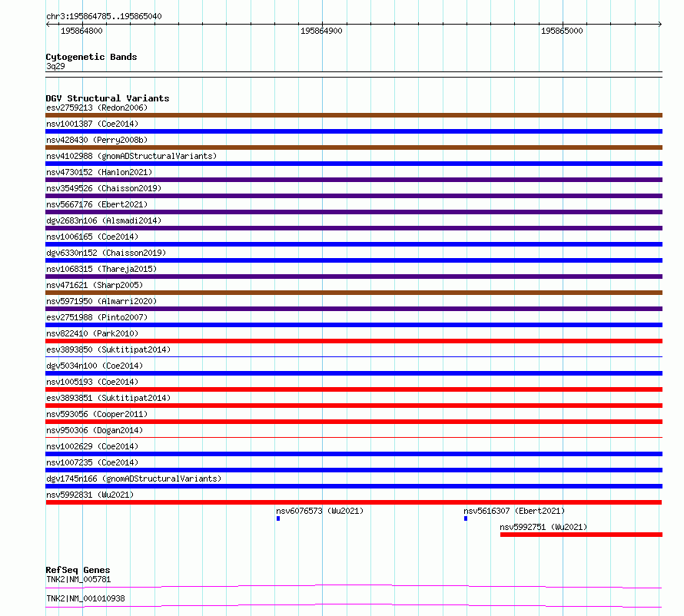Click the magenta TNK2|NM_005781 gene line
This screenshot has height=616, width=684.
354,586
